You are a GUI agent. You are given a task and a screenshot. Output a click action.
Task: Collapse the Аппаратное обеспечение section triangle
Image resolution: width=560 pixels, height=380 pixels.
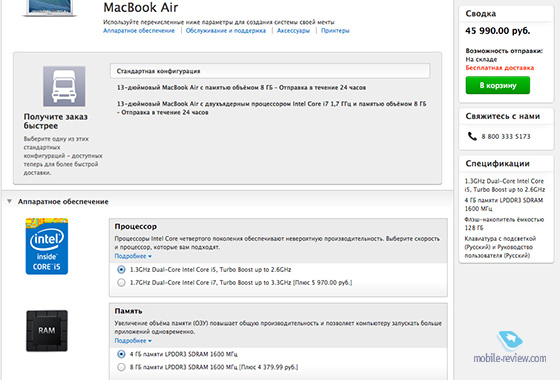tap(9, 201)
